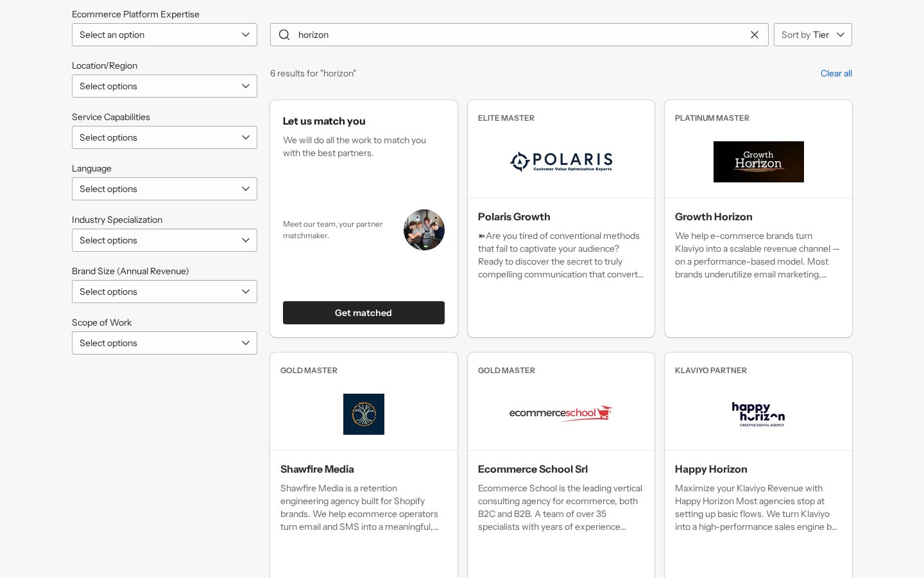Click the Let us match you heading
The width and height of the screenshot is (924, 578).
pyautogui.click(x=324, y=121)
